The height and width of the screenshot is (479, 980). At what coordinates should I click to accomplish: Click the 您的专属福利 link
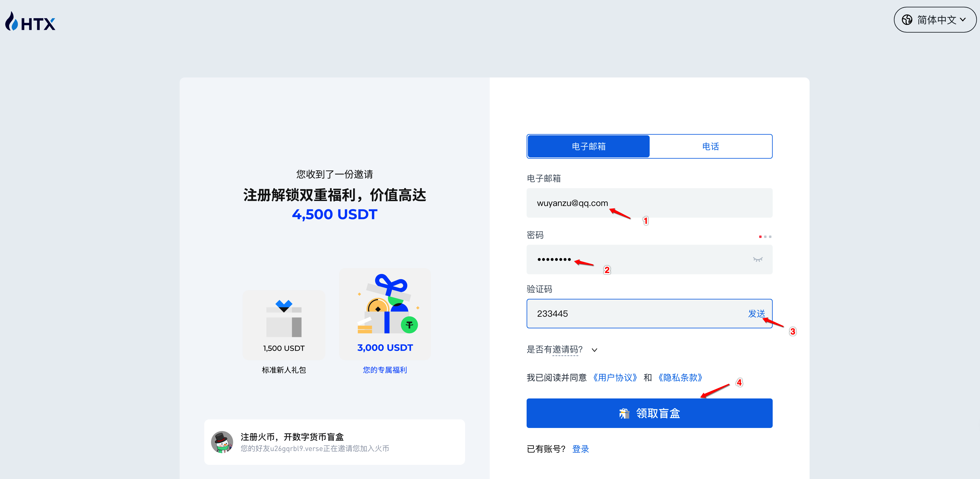point(384,370)
